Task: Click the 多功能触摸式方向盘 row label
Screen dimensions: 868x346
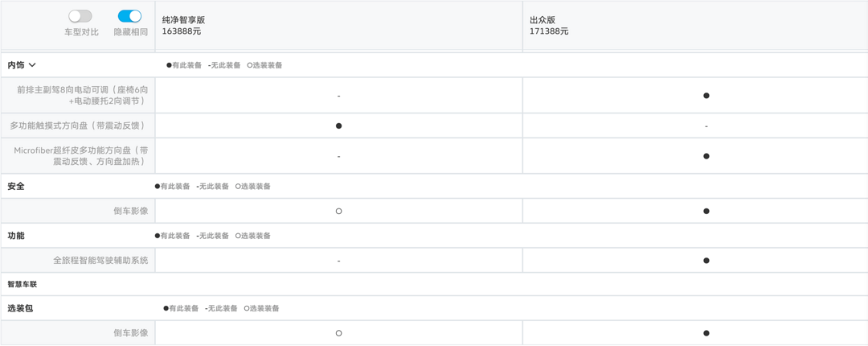Action: point(79,126)
